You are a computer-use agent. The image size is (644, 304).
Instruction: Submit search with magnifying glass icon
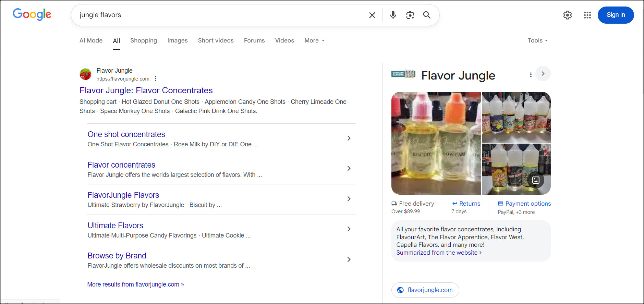pos(427,15)
